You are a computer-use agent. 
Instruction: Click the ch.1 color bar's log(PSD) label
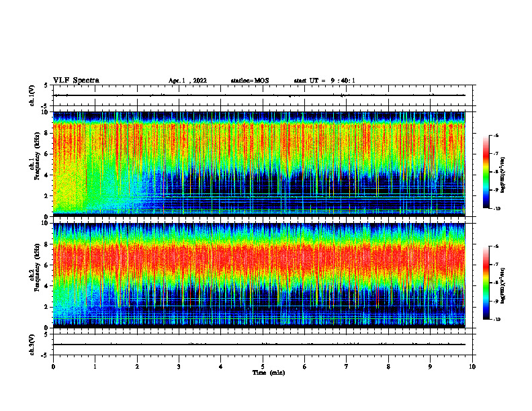tap(503, 175)
